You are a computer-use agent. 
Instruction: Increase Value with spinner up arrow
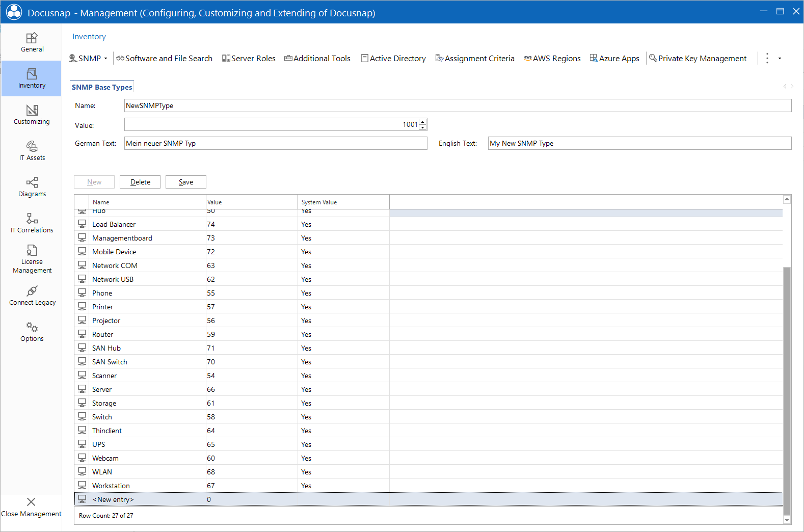click(423, 121)
